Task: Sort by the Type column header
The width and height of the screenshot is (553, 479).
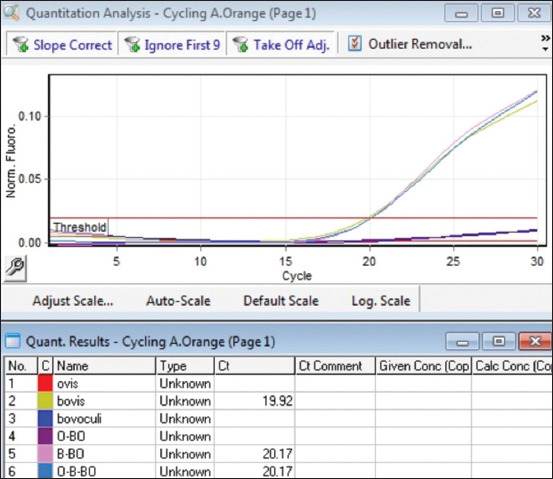Action: tap(185, 366)
